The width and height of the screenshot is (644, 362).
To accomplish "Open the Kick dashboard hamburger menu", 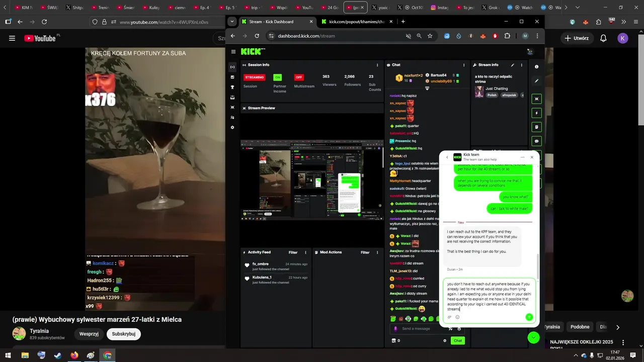I will click(x=233, y=52).
